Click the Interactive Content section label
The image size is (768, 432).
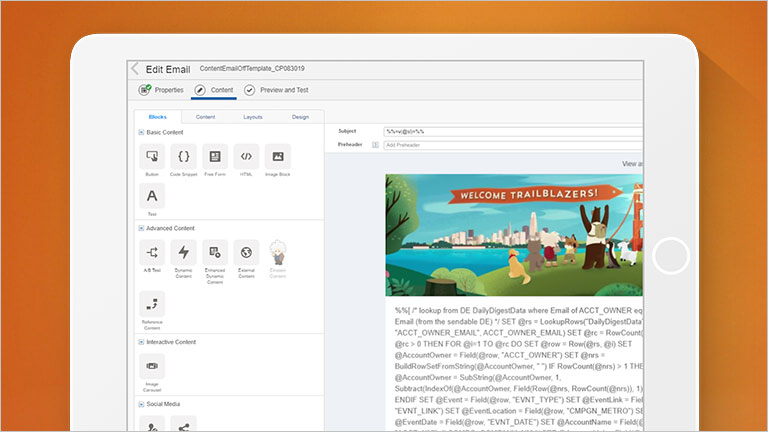pos(171,342)
